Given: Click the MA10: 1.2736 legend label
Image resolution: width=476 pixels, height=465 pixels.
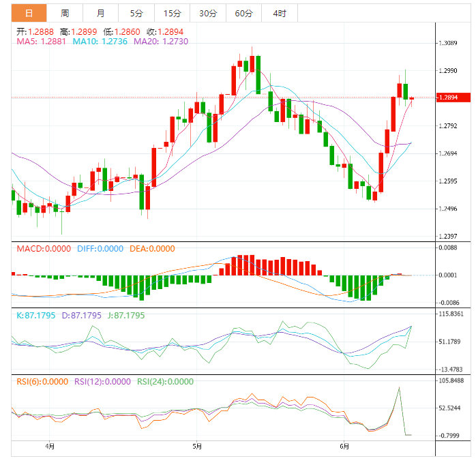Looking at the screenshot, I should [x=100, y=42].
